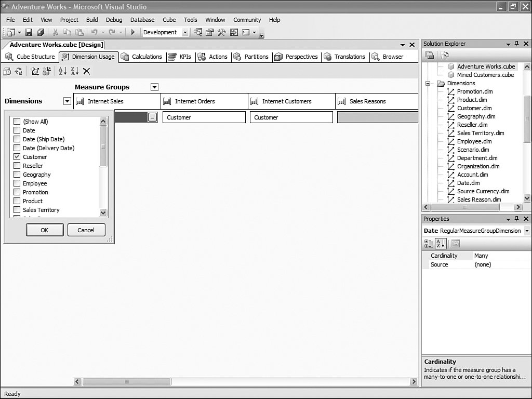The image size is (532, 399).
Task: Close the Adventure Works.cube design document
Action: pos(412,45)
